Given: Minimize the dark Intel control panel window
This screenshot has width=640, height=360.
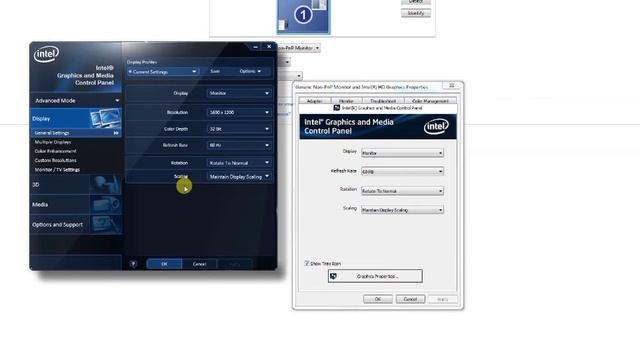Looking at the screenshot, I should pos(256,47).
